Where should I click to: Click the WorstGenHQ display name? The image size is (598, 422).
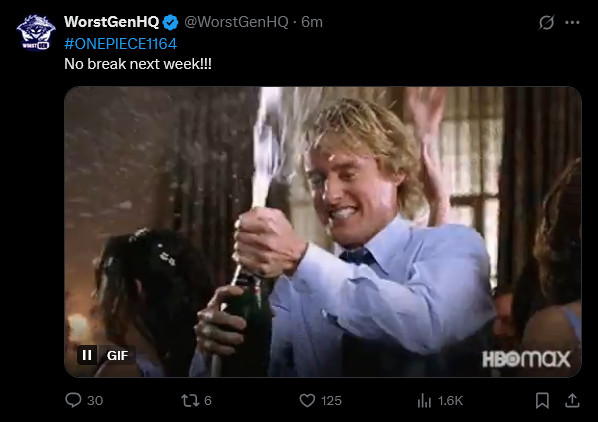click(111, 22)
